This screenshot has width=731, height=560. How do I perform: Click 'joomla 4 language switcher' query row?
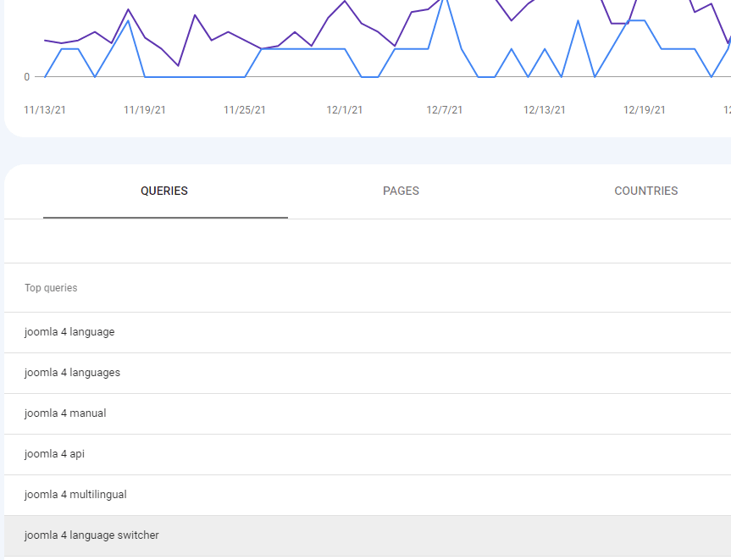(x=368, y=535)
